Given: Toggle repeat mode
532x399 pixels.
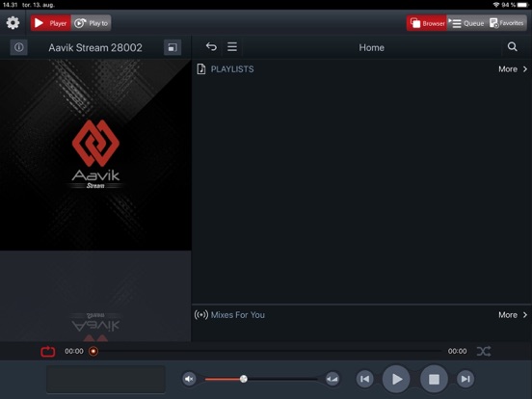Looking at the screenshot, I should click(x=48, y=351).
